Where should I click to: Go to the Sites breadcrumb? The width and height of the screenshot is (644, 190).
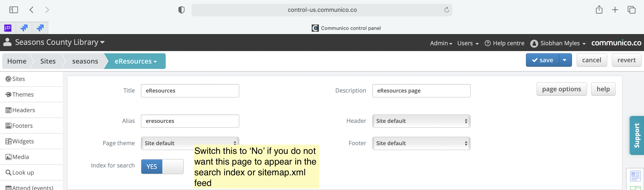coord(48,61)
